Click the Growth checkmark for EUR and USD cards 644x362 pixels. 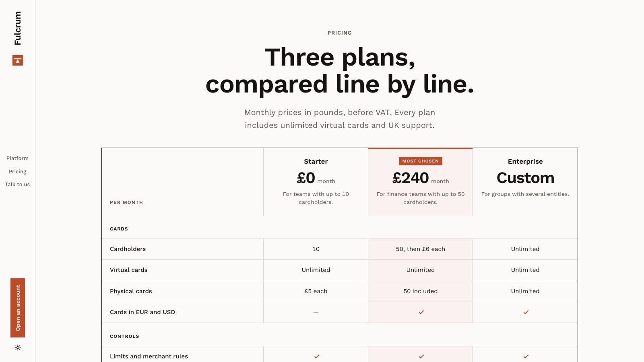pyautogui.click(x=421, y=312)
